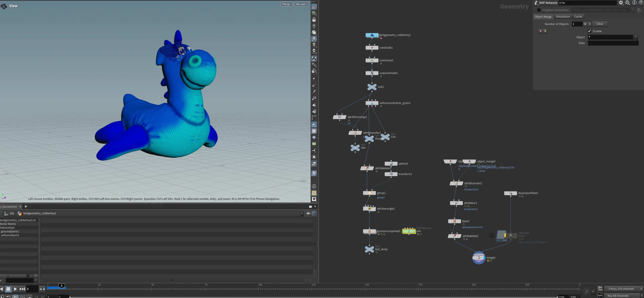Click the node info 'i' icon in parameter pane

click(634, 3)
